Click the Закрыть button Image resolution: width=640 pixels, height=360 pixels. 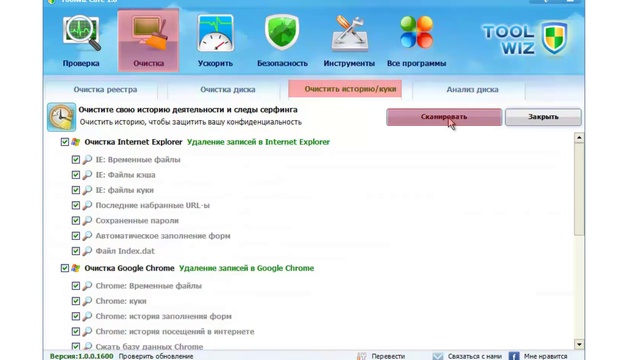543,117
